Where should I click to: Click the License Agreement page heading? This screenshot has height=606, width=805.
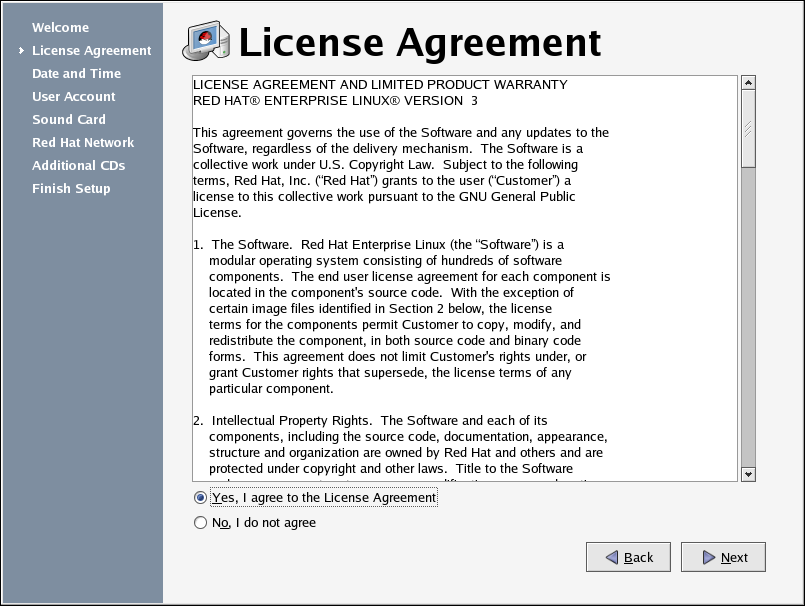(420, 43)
